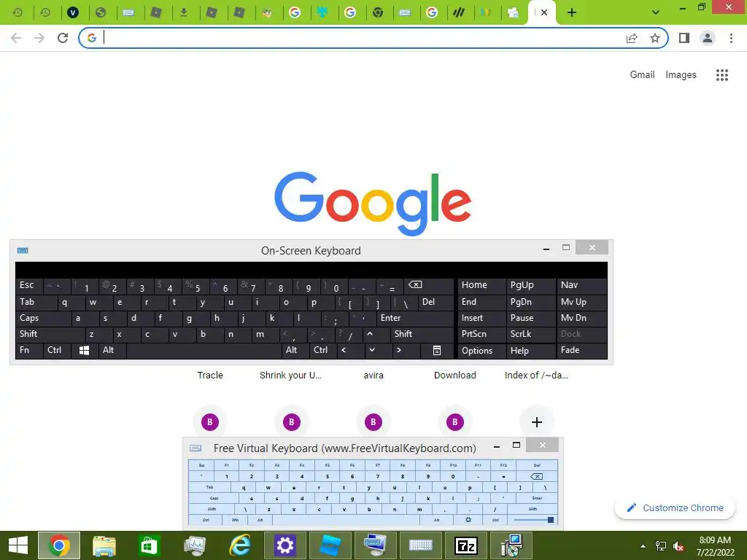
Task: Tap Esc on On-Screen Keyboard
Action: [x=29, y=286]
